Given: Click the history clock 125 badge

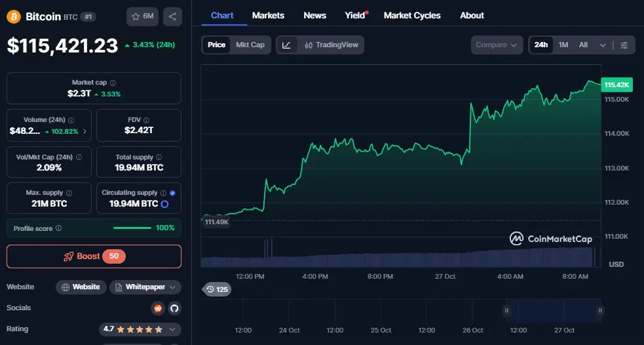Looking at the screenshot, I should click(x=216, y=289).
